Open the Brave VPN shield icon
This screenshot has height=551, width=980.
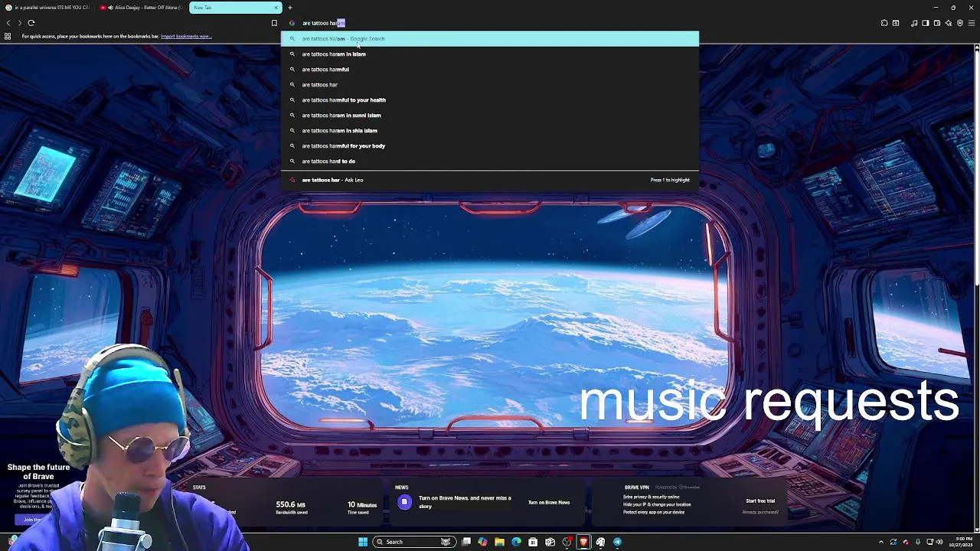coord(960,23)
